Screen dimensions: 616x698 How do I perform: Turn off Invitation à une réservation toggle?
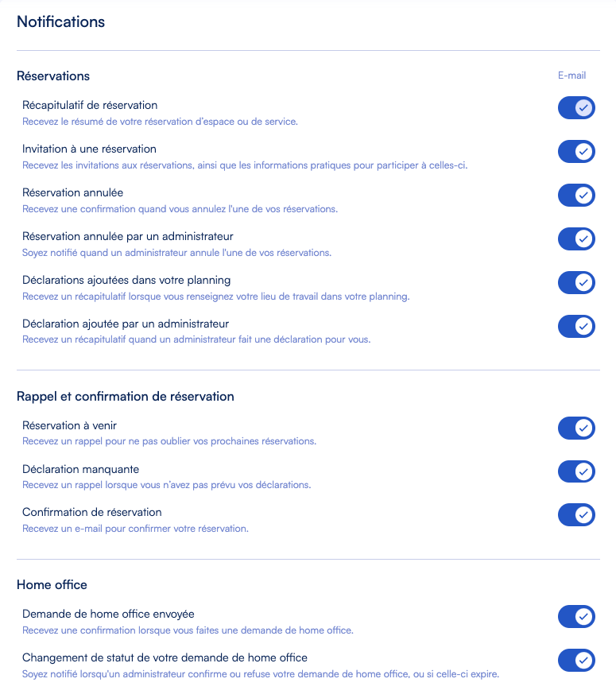(576, 152)
